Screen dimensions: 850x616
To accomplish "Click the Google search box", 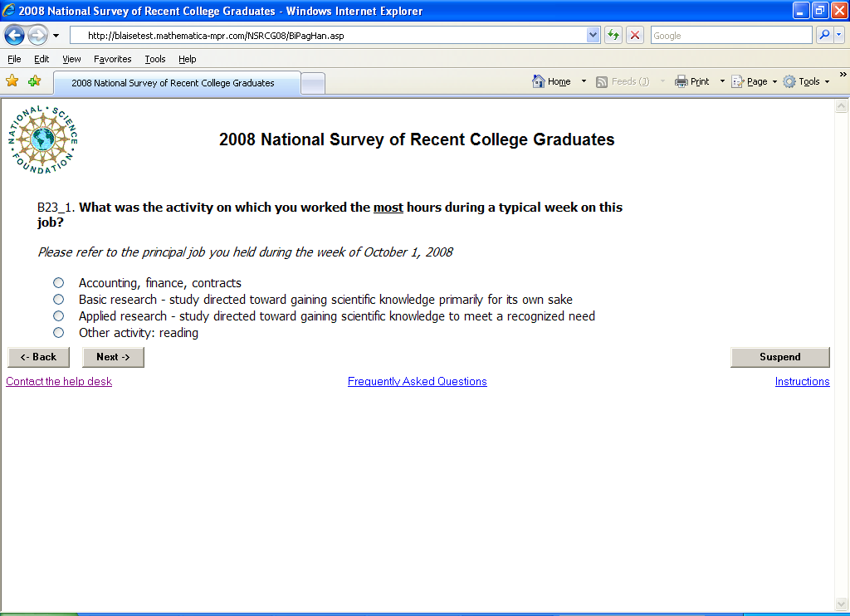I will pyautogui.click(x=731, y=36).
